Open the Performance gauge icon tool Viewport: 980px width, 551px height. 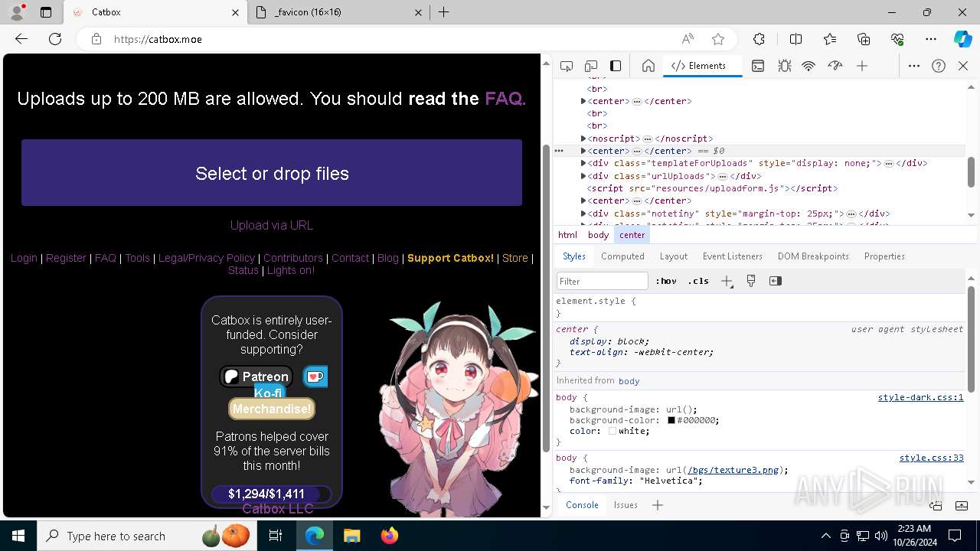click(x=835, y=66)
